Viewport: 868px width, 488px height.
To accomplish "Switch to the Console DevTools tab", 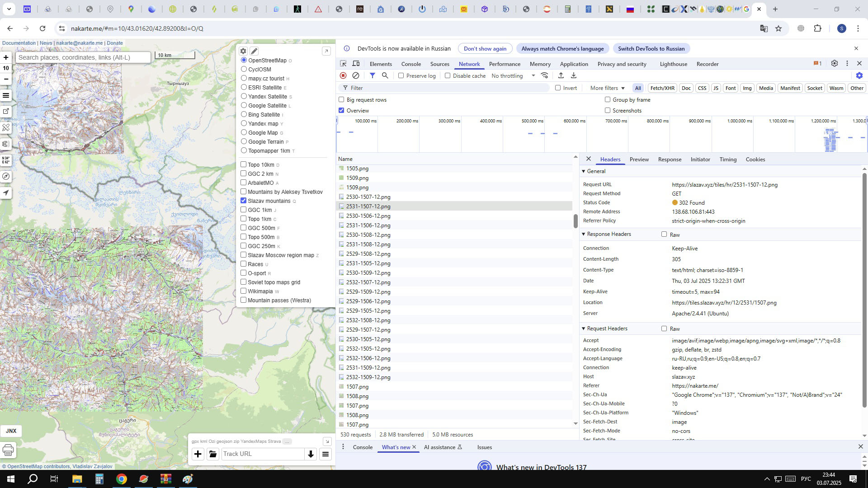I will 410,64.
